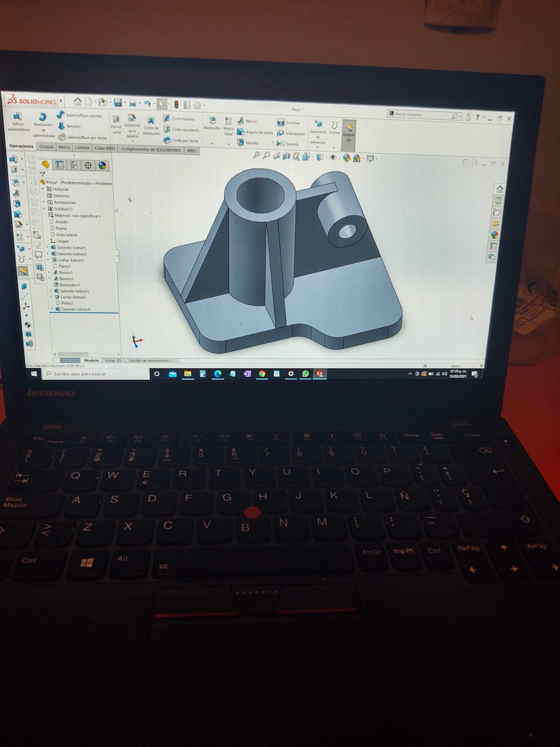Click Corte por límite command
The image size is (560, 747).
point(181,140)
